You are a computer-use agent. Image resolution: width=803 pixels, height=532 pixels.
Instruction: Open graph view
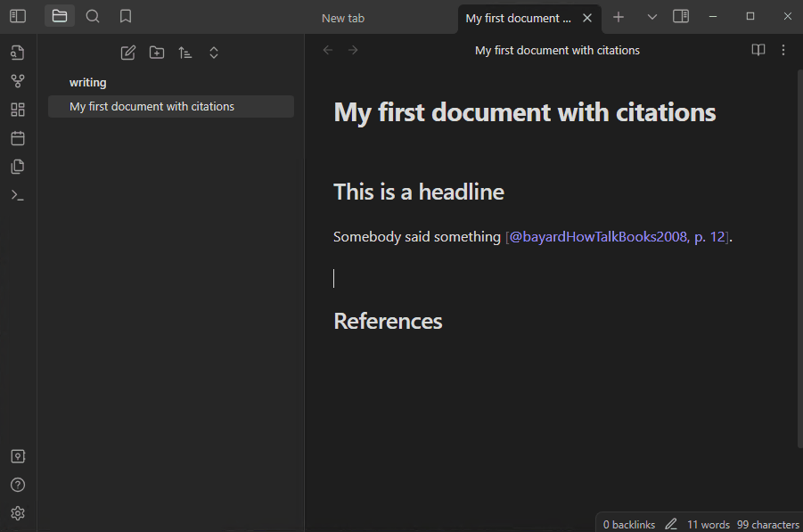tap(18, 81)
